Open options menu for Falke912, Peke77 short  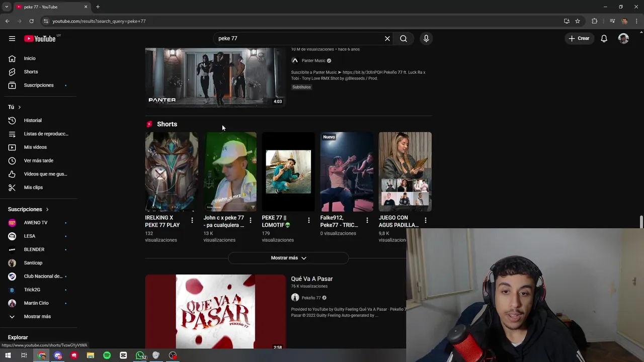(x=367, y=220)
